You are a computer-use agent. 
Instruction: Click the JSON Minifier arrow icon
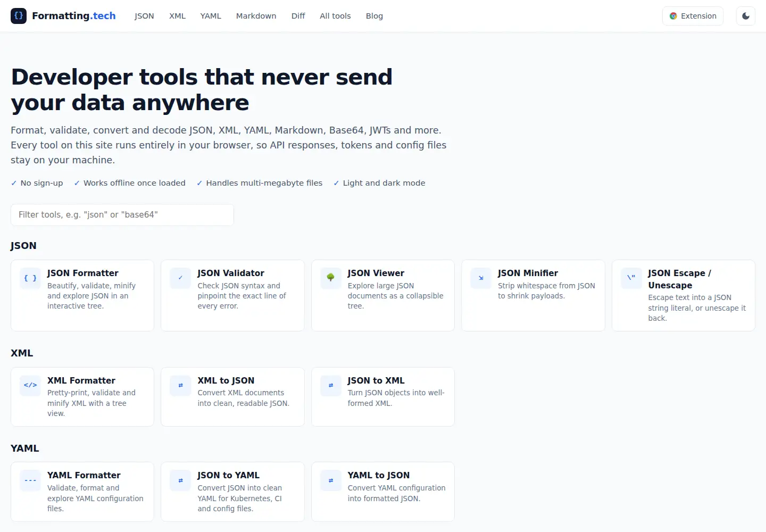pos(481,278)
